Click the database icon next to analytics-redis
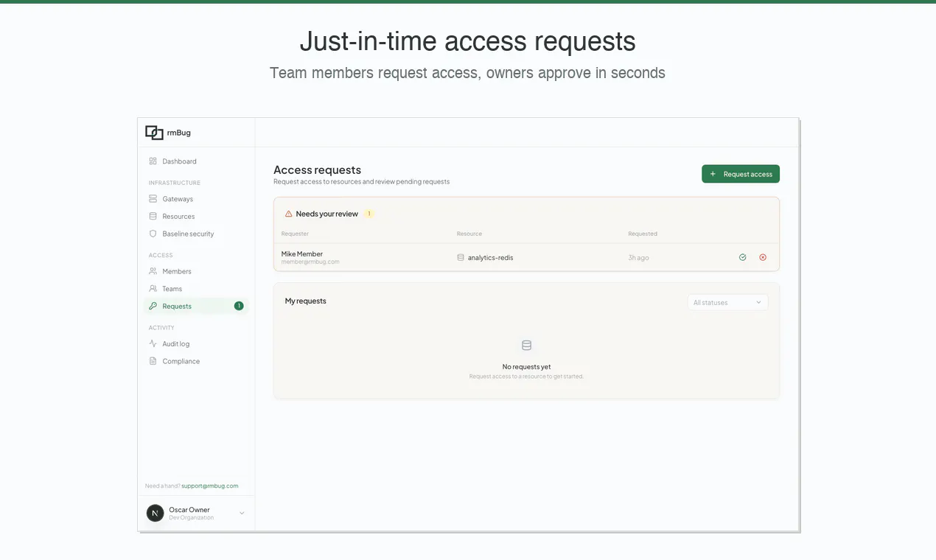936x560 pixels. point(461,257)
